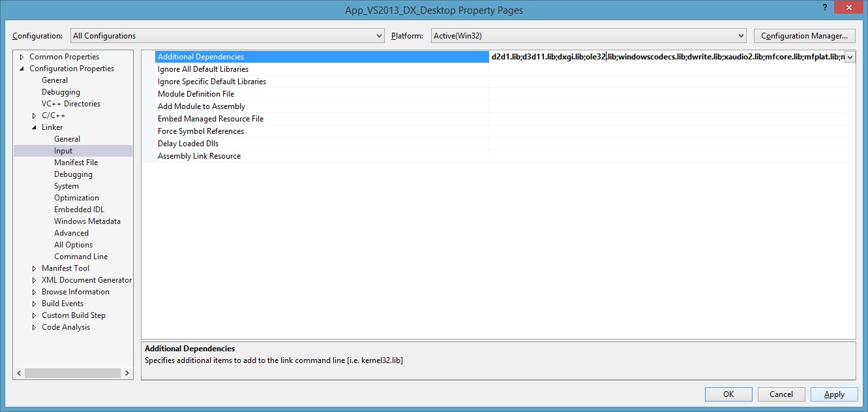
Task: Open the Platform dropdown
Action: coord(588,36)
